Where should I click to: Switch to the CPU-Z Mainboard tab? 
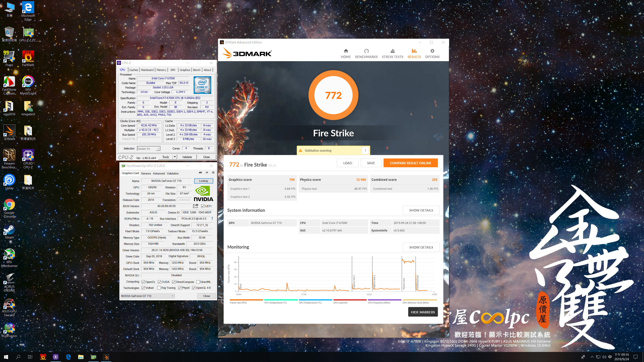[147, 70]
